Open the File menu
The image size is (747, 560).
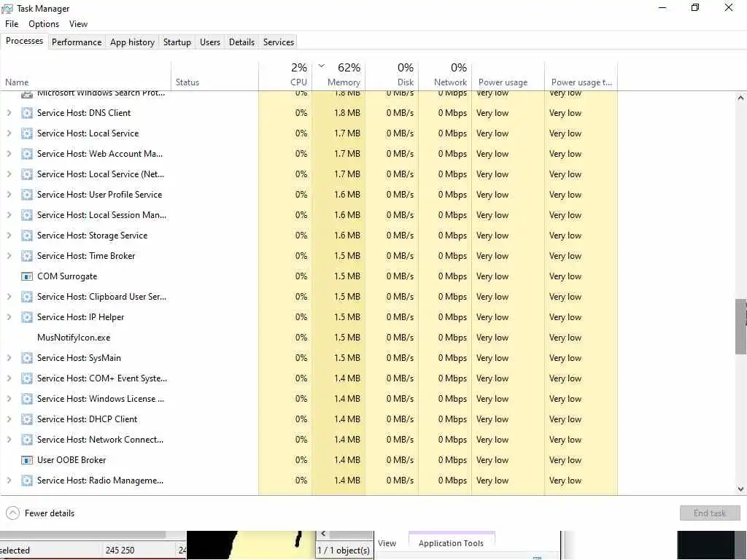pyautogui.click(x=12, y=24)
